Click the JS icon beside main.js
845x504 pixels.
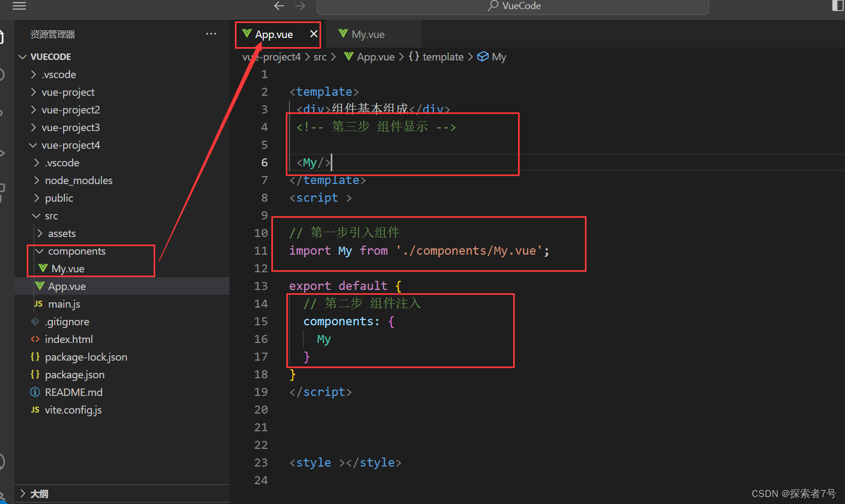coord(38,303)
